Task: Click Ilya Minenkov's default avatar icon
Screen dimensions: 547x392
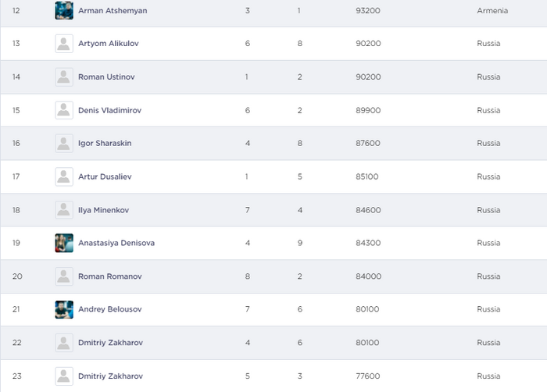Action: 64,210
